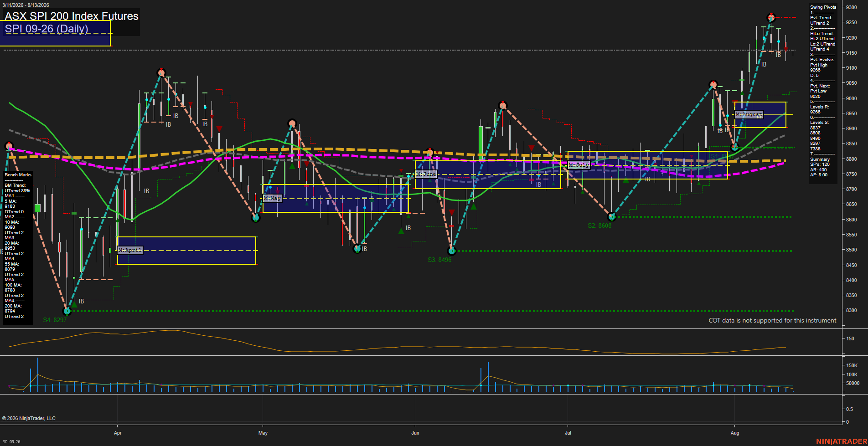868x446 pixels.
Task: Click the swing pivot low marker at 8608
Action: [x=612, y=217]
